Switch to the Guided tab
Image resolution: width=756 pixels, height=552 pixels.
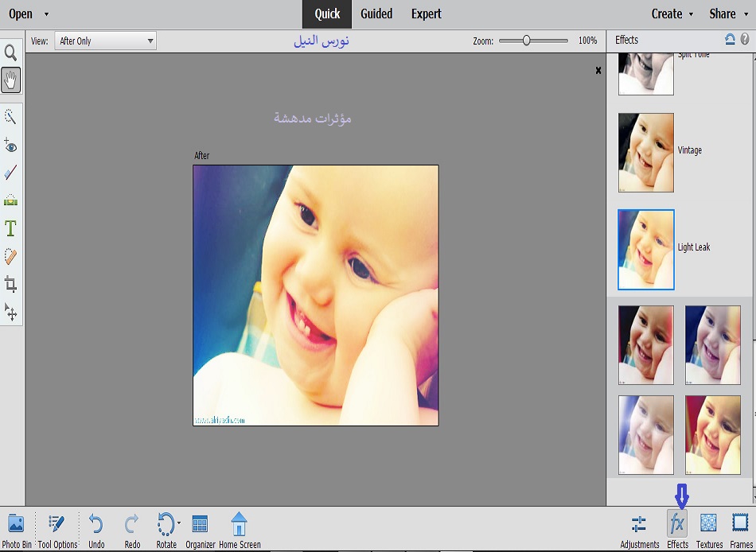point(376,14)
